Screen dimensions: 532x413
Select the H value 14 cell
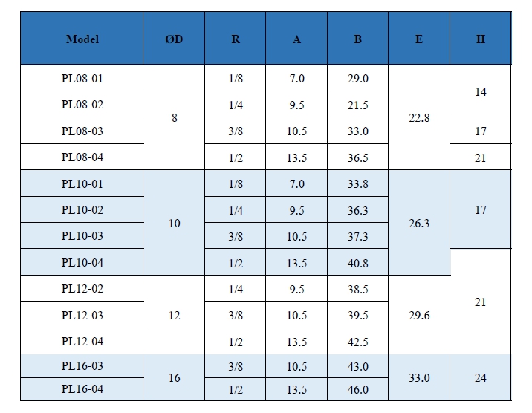point(481,91)
